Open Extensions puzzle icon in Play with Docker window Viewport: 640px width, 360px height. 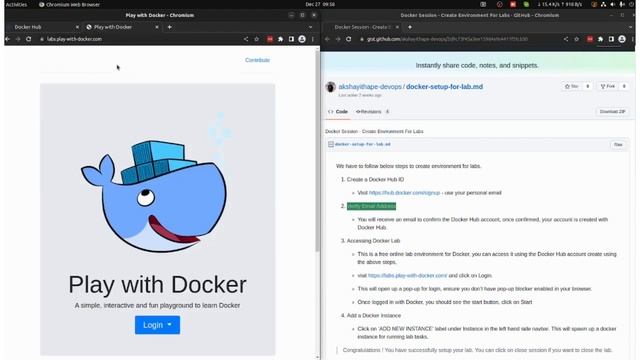click(x=280, y=39)
